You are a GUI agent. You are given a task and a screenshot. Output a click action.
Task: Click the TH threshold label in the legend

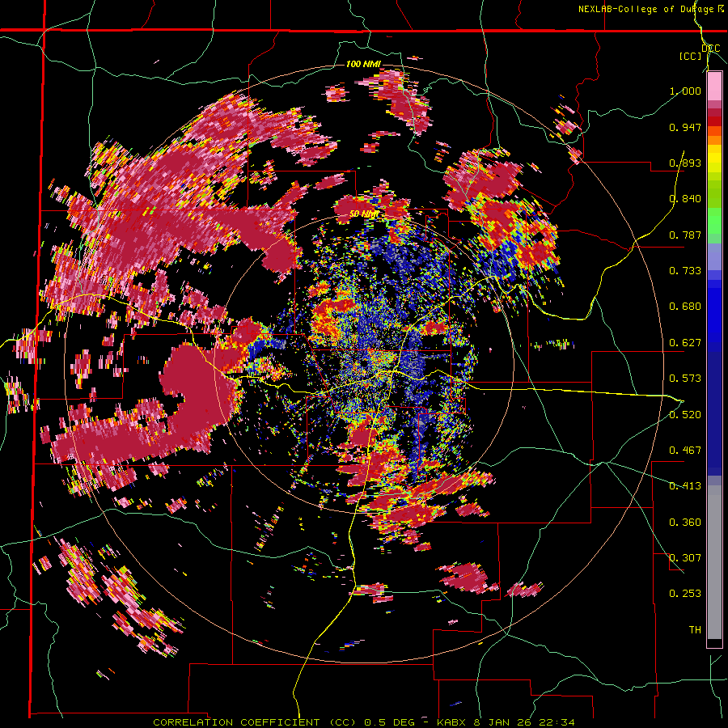pos(695,630)
